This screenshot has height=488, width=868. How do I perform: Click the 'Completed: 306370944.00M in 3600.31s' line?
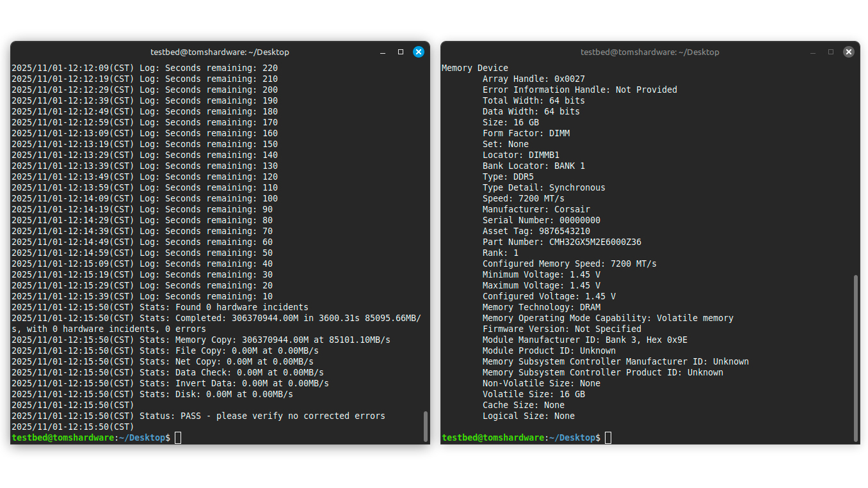(x=216, y=323)
